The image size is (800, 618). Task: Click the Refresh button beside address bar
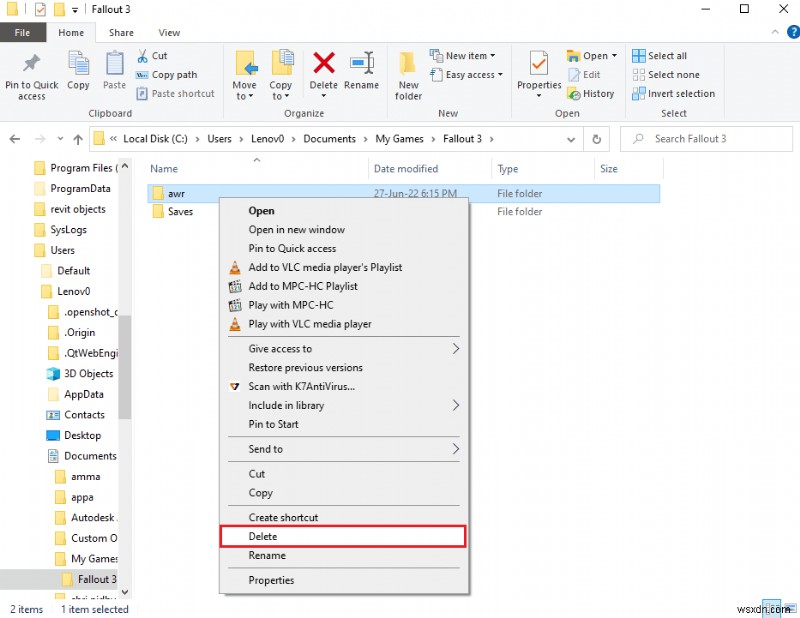596,139
